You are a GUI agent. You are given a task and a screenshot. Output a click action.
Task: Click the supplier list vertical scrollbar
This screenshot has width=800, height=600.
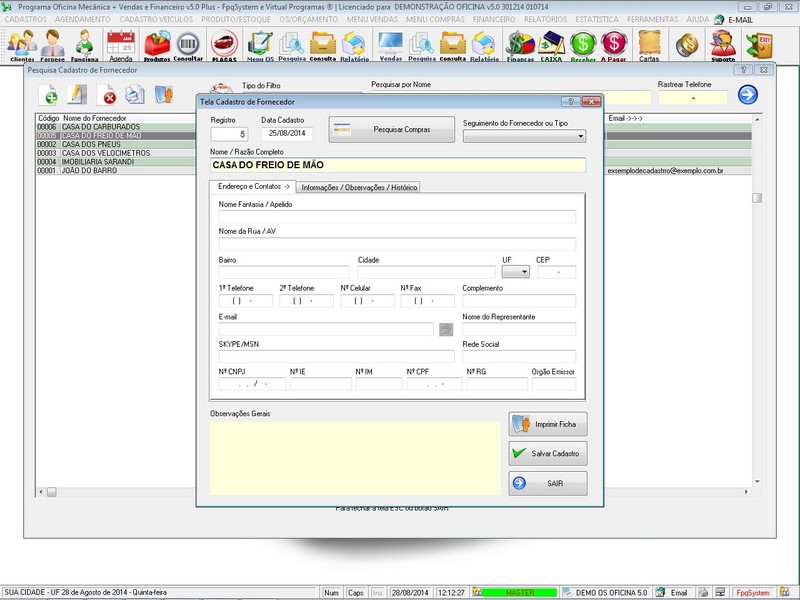click(x=757, y=300)
